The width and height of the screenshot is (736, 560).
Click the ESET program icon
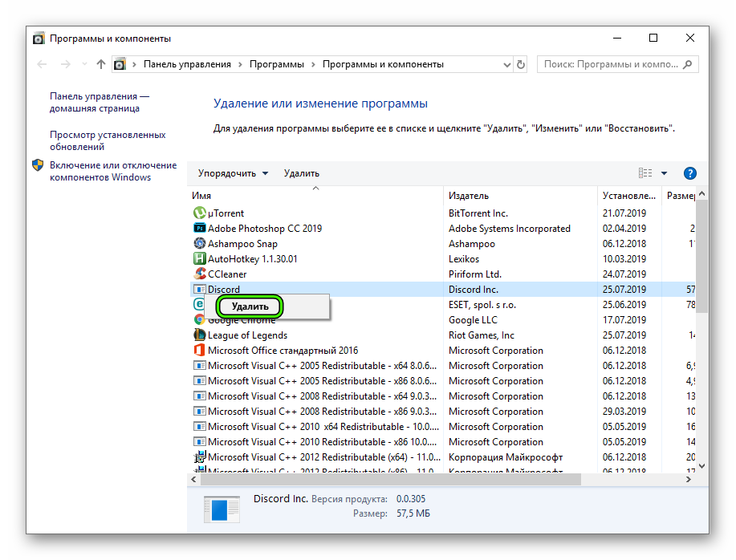coord(199,304)
